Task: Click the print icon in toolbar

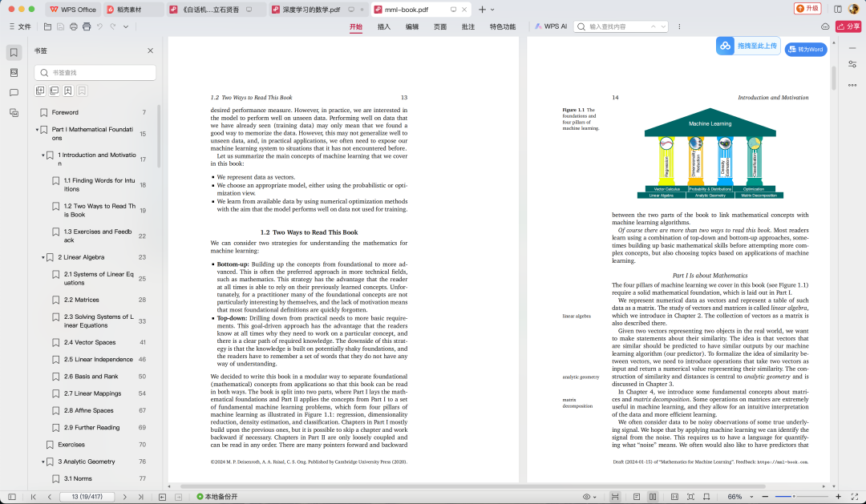Action: point(74,26)
